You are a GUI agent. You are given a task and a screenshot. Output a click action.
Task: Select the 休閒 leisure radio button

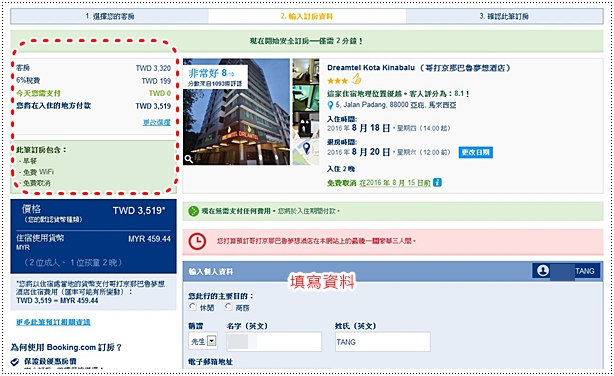(192, 306)
